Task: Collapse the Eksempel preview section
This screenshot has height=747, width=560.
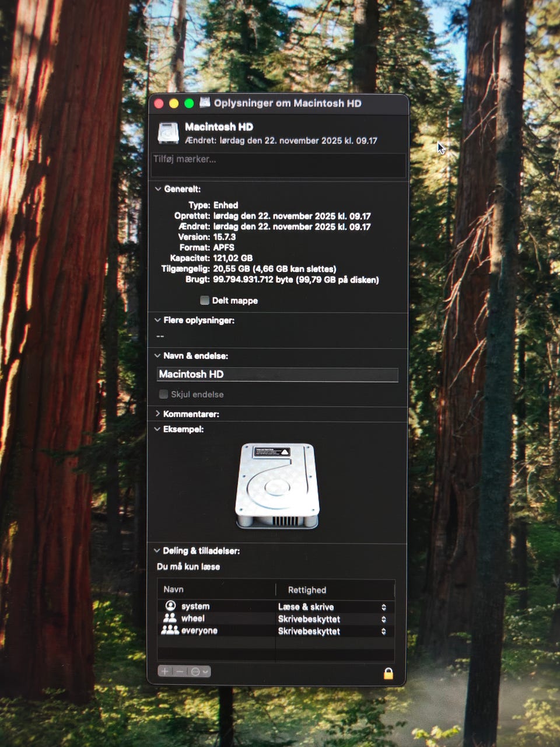Action: pyautogui.click(x=157, y=429)
